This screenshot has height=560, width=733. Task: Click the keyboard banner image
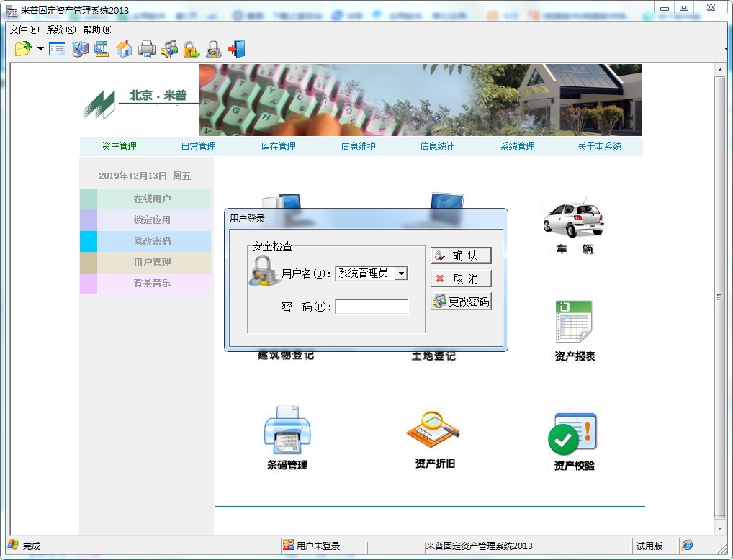(x=420, y=100)
